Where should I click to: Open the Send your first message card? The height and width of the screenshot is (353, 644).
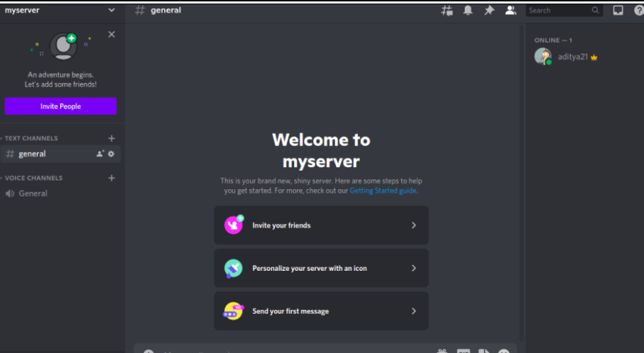tap(321, 311)
